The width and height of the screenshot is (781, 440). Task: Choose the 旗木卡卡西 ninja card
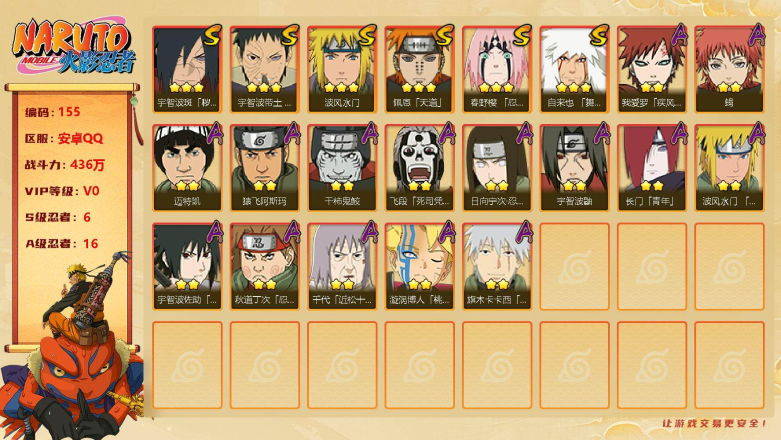[497, 266]
